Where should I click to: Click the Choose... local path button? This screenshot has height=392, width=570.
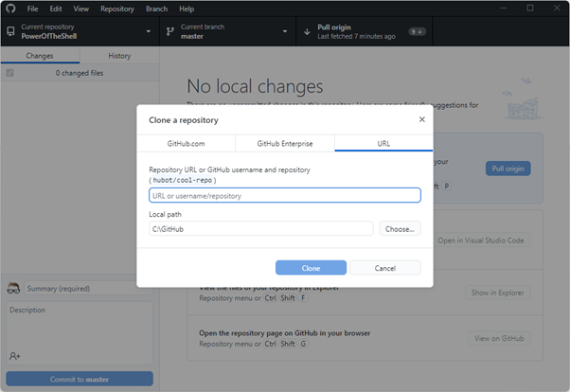click(x=400, y=229)
